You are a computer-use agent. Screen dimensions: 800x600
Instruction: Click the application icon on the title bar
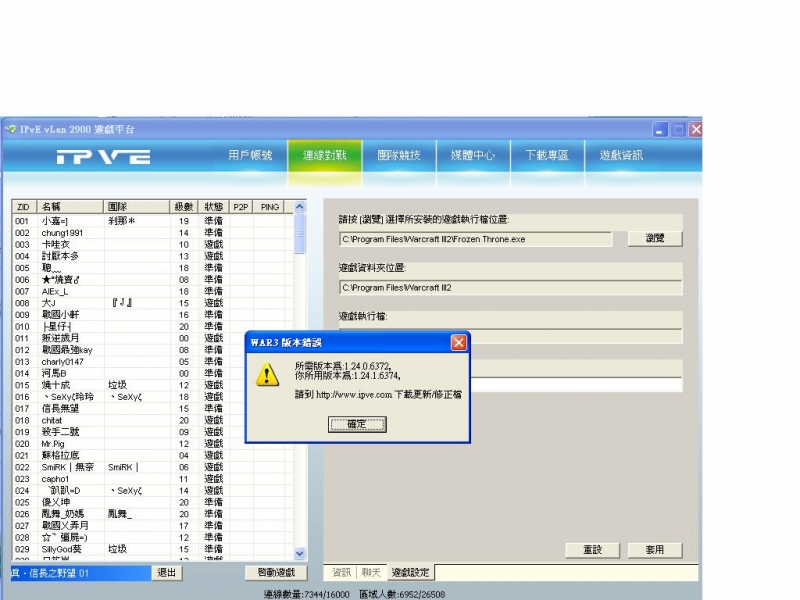coord(12,129)
